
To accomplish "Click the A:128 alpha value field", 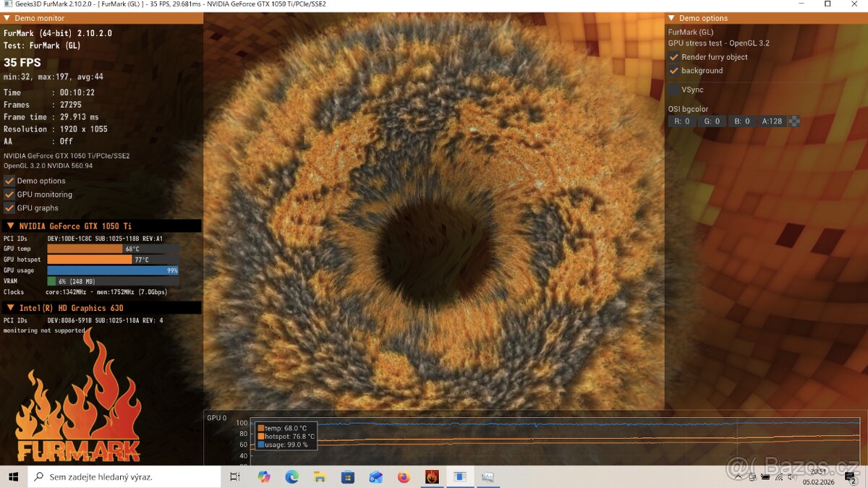I will (772, 121).
